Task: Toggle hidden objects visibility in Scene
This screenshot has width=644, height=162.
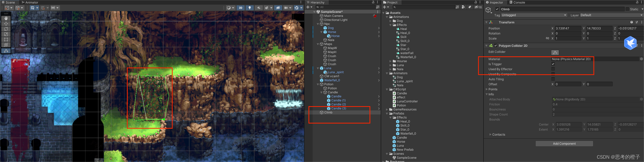Action: point(278,8)
